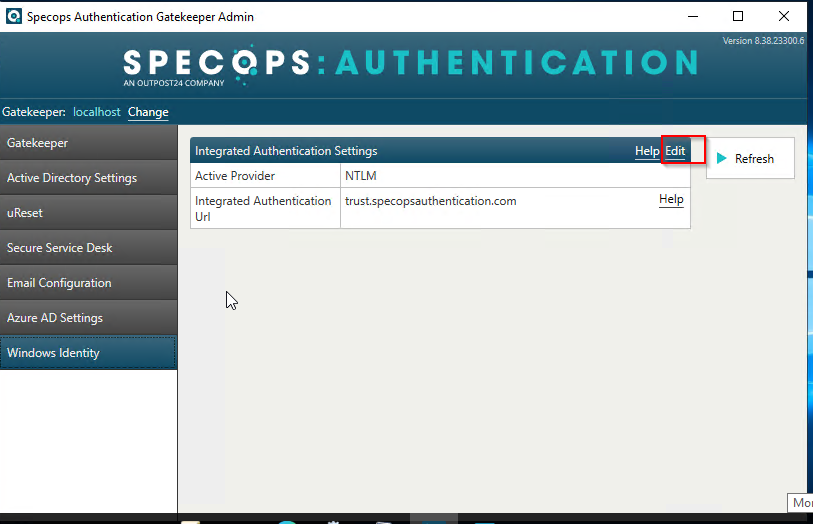Click the Version 8.38.23300.6 text
The image size is (813, 524).
(x=763, y=40)
